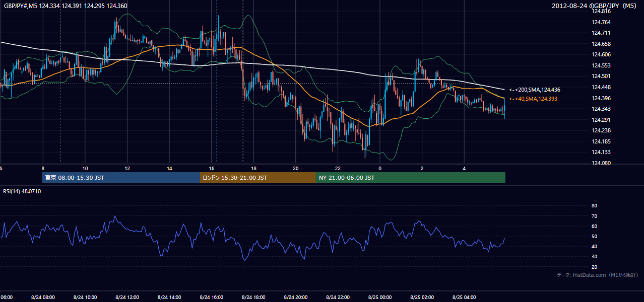Click price axis label 124.343
Viewport: 644px width, 302px height.
click(601, 109)
